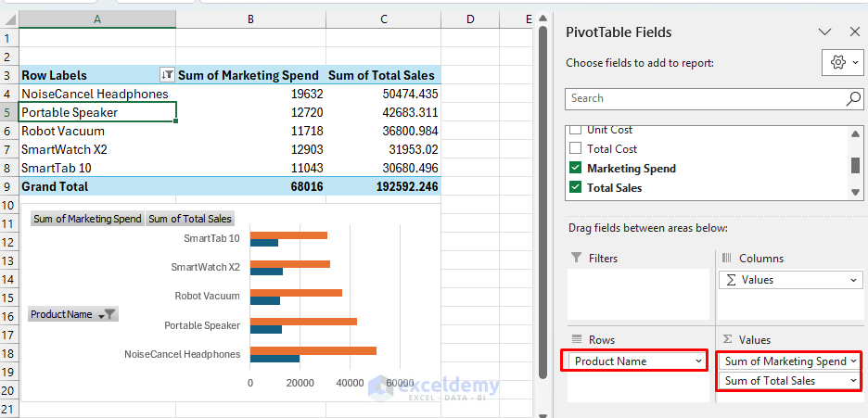The height and width of the screenshot is (418, 868).
Task: Click the orange SmartTab 10 bar
Action: pyautogui.click(x=289, y=235)
